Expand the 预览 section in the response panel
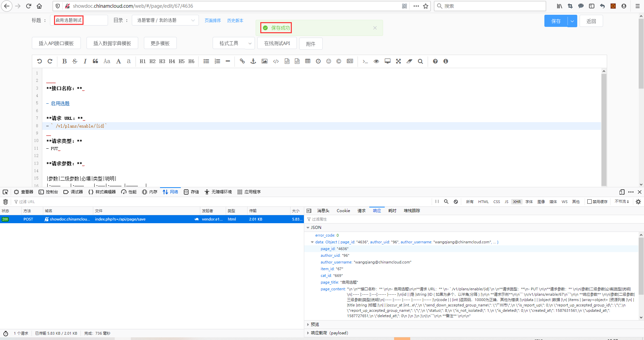 pos(315,325)
